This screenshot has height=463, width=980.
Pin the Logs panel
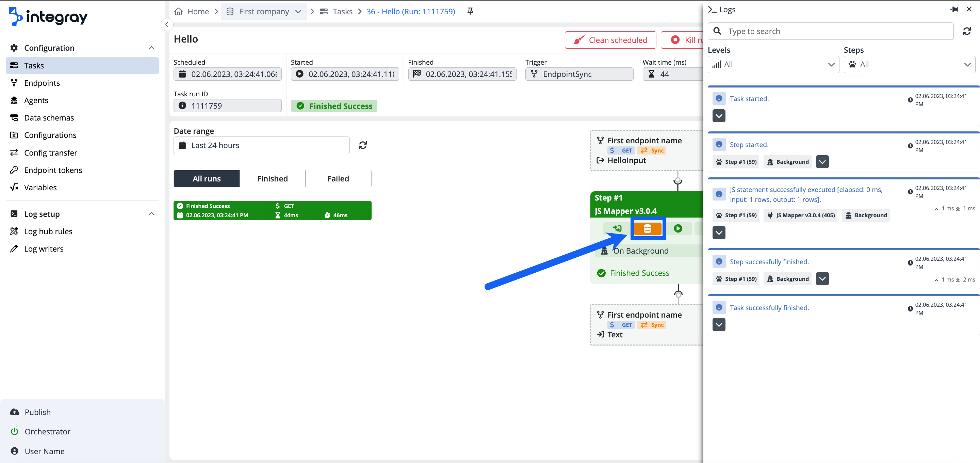pyautogui.click(x=954, y=9)
